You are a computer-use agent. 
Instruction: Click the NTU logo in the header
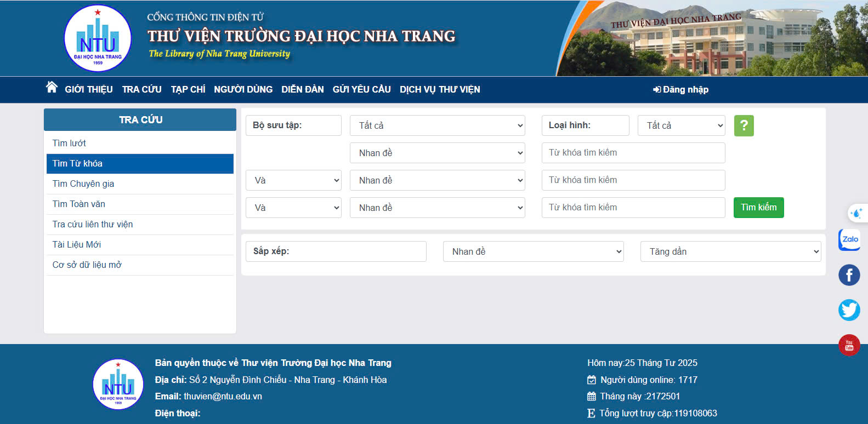click(x=98, y=38)
